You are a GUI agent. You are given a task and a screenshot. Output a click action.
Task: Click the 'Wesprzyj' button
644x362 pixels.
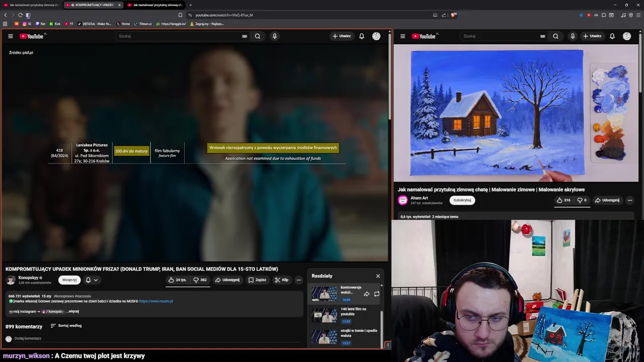[69, 280]
